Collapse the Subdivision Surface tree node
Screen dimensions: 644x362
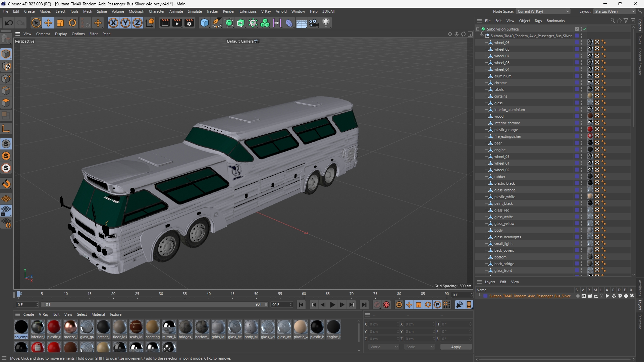(478, 29)
